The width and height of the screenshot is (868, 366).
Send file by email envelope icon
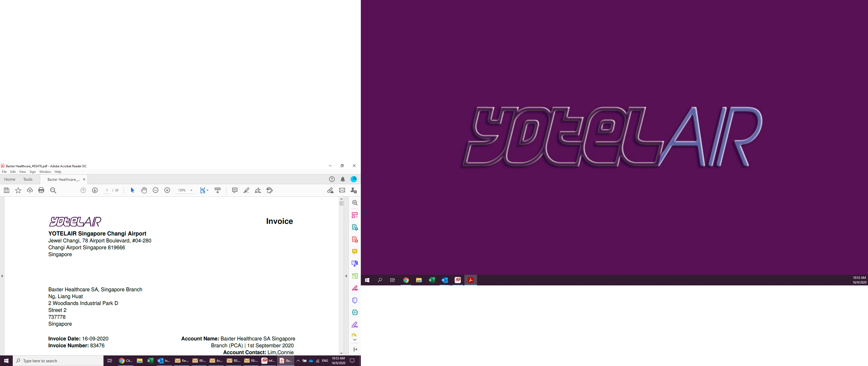point(342,191)
